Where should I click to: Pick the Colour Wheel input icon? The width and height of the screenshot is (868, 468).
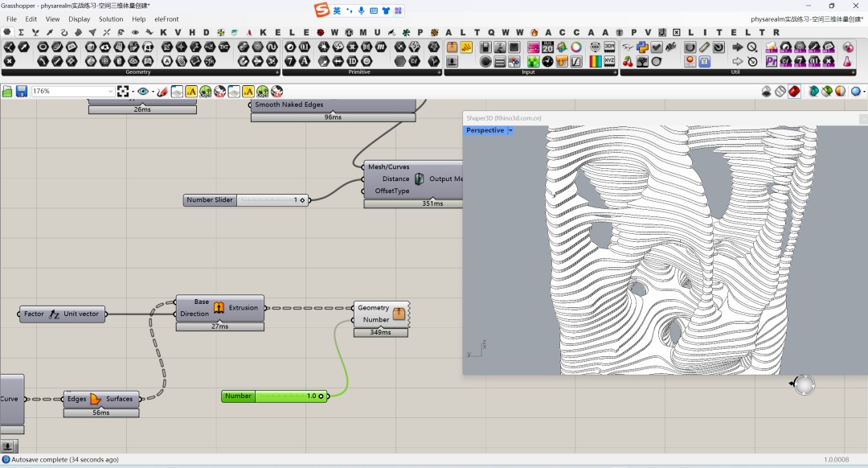(x=576, y=47)
